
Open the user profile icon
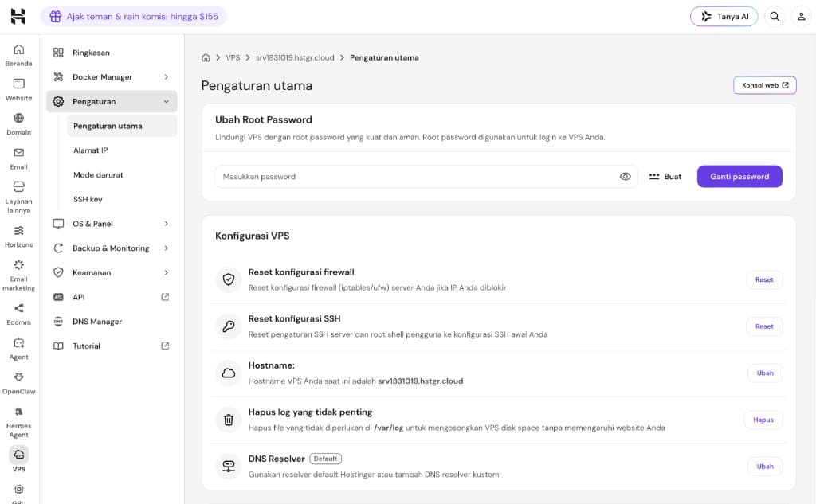802,16
